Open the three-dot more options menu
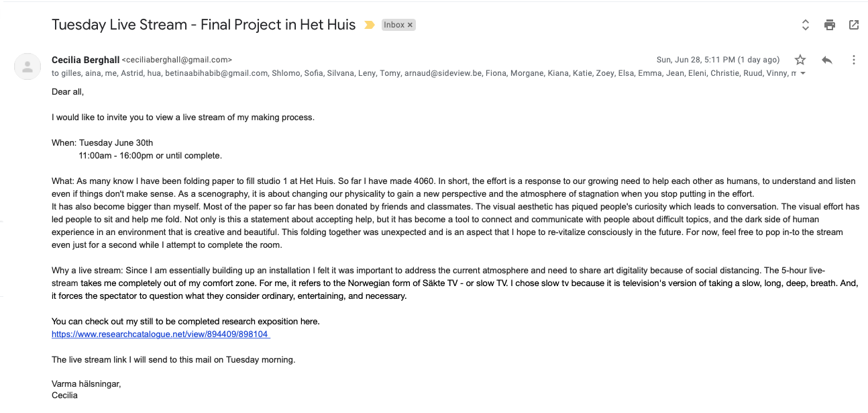 tap(854, 60)
